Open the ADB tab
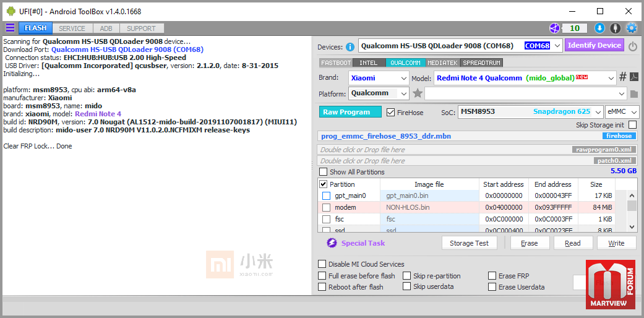The height and width of the screenshot is (318, 644). [106, 28]
